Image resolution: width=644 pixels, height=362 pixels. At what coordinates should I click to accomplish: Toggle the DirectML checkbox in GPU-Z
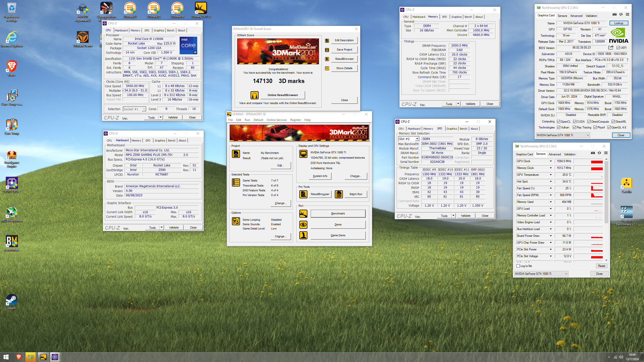click(613, 122)
